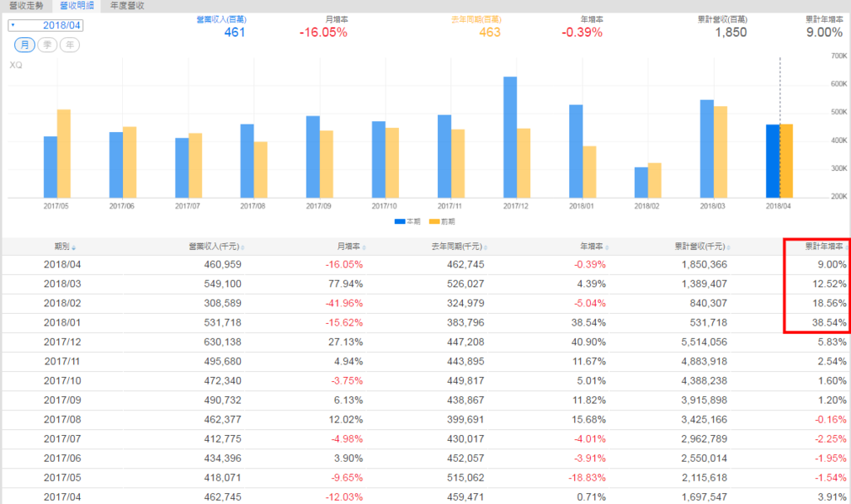Click cumulative growth value 12.52%
The height and width of the screenshot is (504, 851).
point(829,284)
